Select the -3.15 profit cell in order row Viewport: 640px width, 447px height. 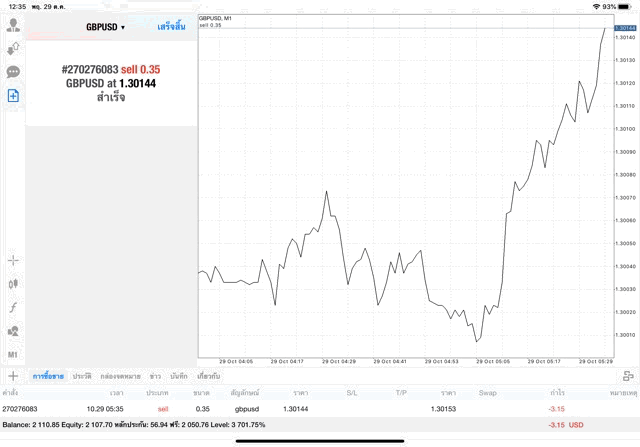[x=557, y=409]
